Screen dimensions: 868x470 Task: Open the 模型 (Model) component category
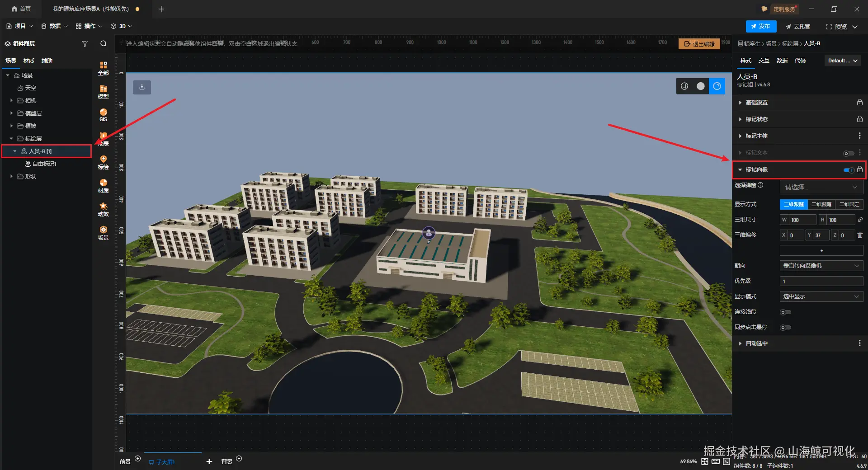point(103,92)
